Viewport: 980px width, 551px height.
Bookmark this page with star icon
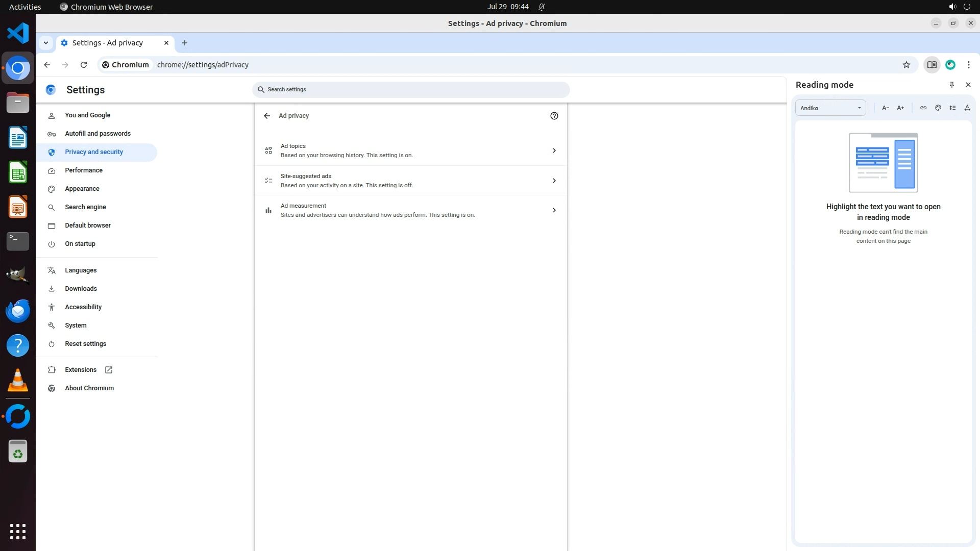(906, 65)
